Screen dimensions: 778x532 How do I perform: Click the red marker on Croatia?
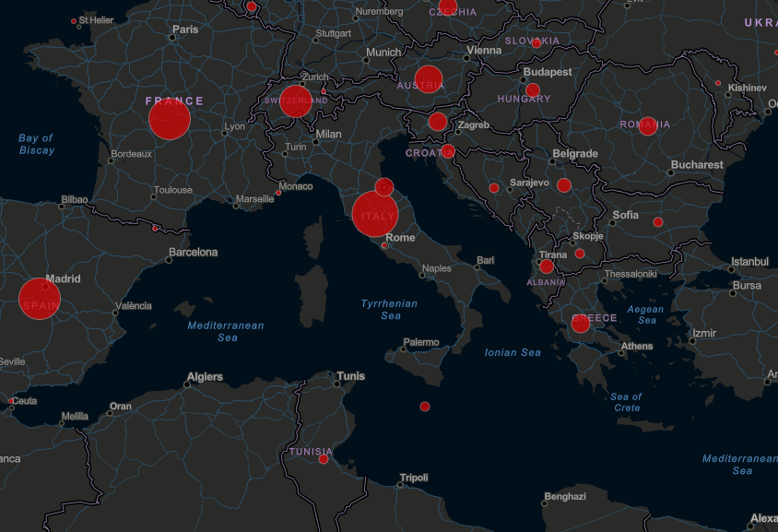(x=448, y=152)
